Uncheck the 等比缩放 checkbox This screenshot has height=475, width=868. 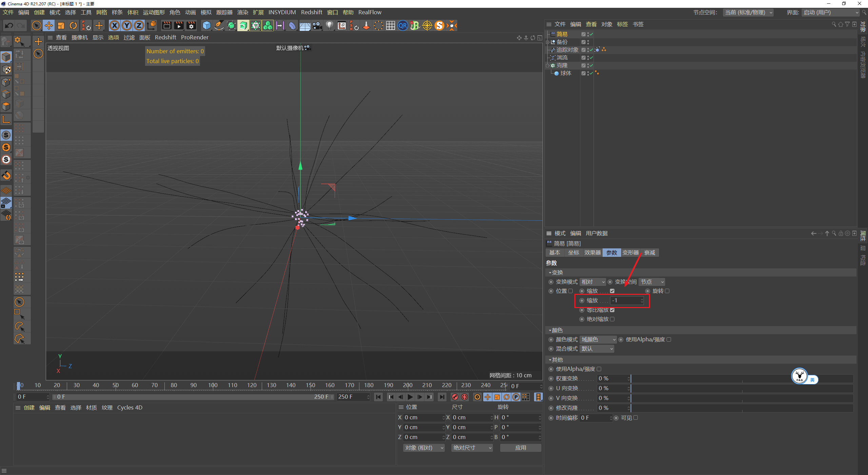[x=612, y=310]
